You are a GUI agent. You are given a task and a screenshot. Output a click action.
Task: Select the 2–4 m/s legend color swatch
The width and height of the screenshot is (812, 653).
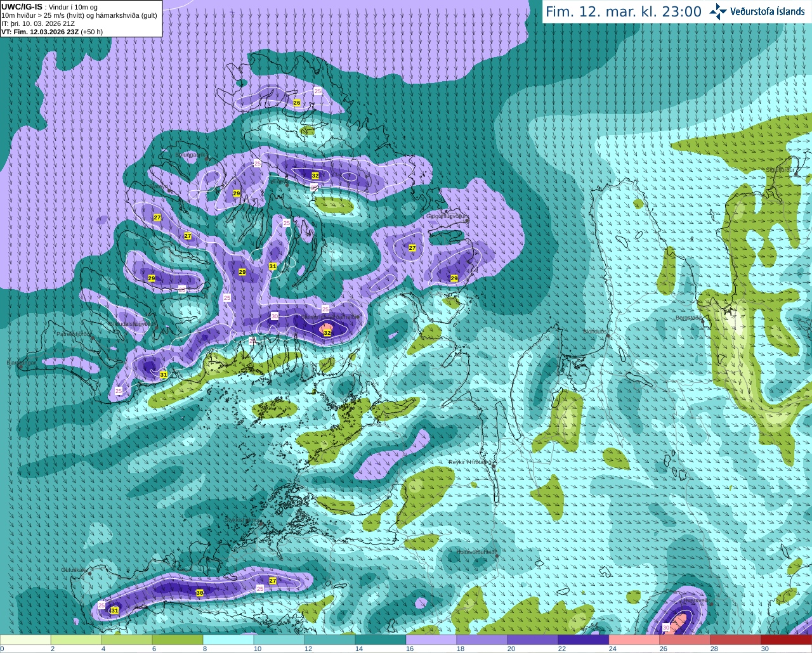click(76, 640)
